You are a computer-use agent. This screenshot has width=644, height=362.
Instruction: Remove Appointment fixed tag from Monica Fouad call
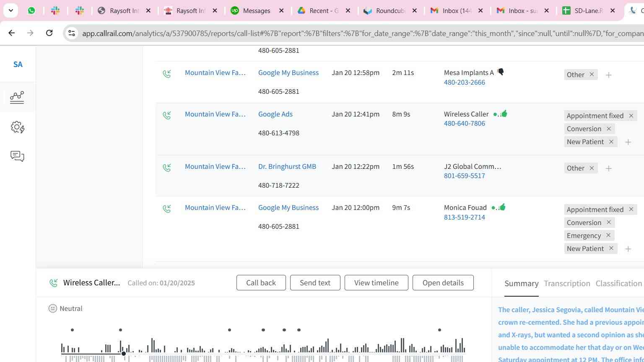[x=631, y=209]
